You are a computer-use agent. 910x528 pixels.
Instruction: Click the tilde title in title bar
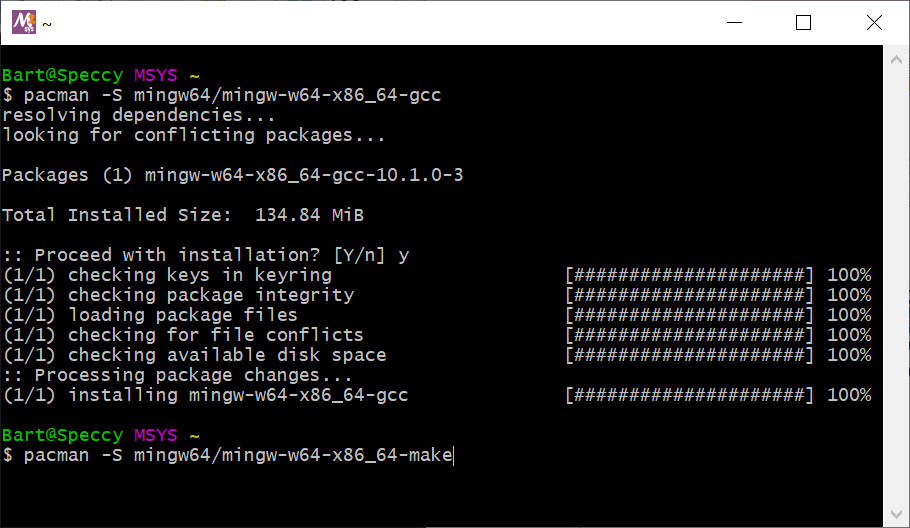click(x=47, y=24)
